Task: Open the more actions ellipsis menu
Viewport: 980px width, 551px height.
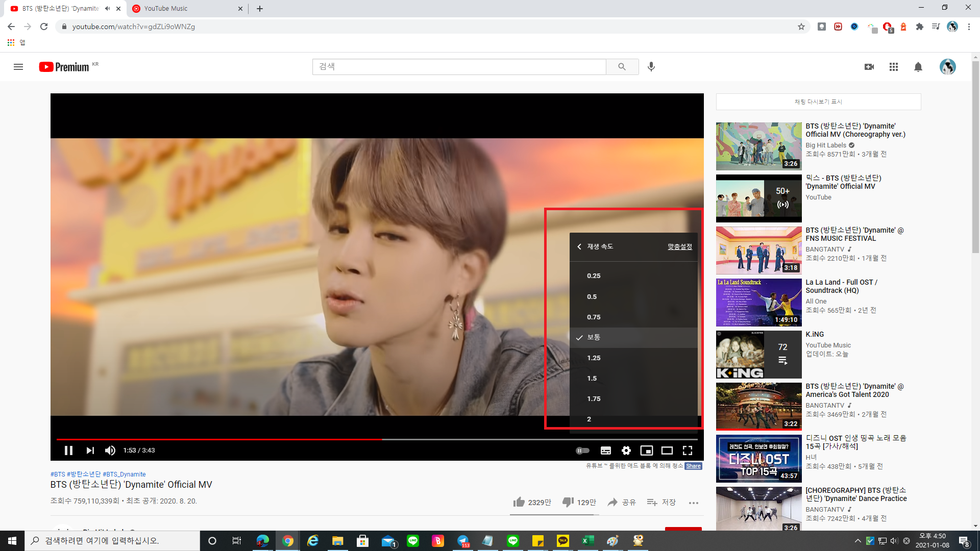Action: tap(693, 503)
